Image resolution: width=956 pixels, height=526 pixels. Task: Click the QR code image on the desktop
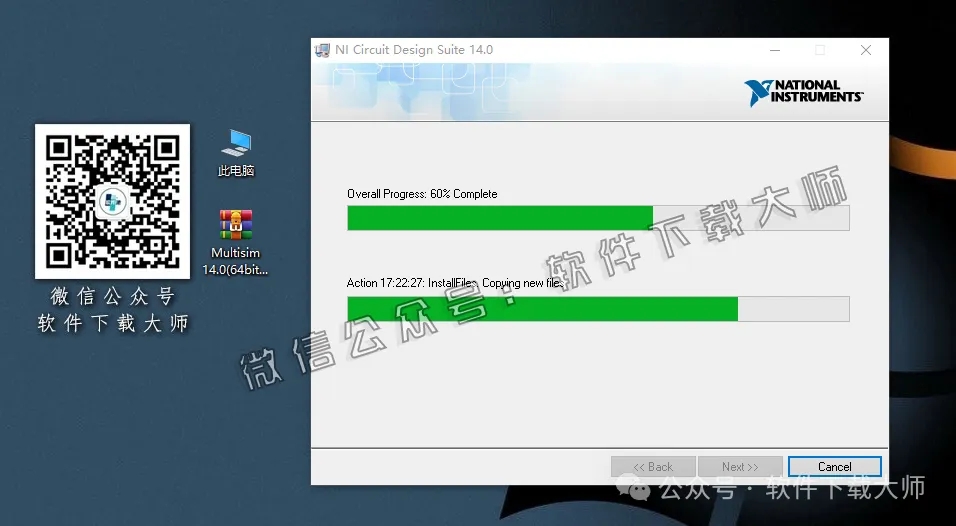tap(112, 201)
